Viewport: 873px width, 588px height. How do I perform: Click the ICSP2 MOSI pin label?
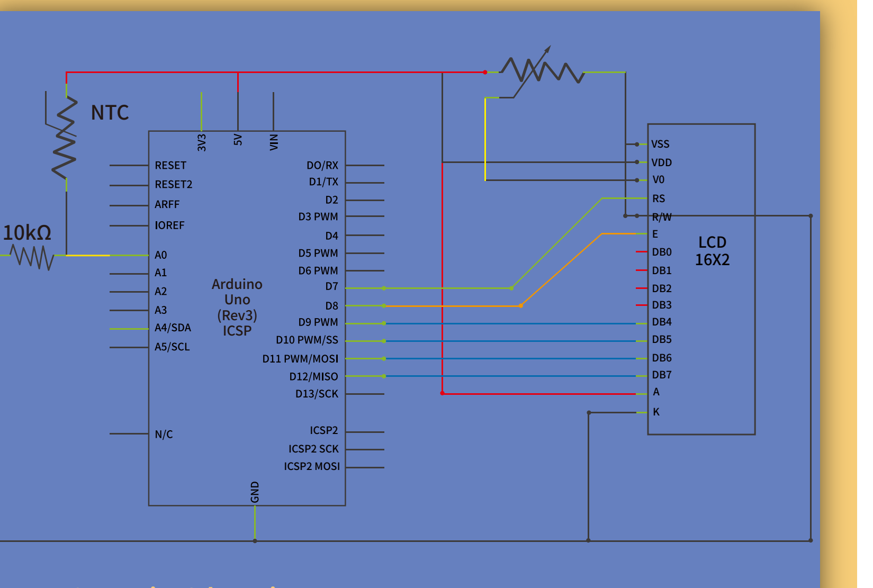click(x=312, y=466)
